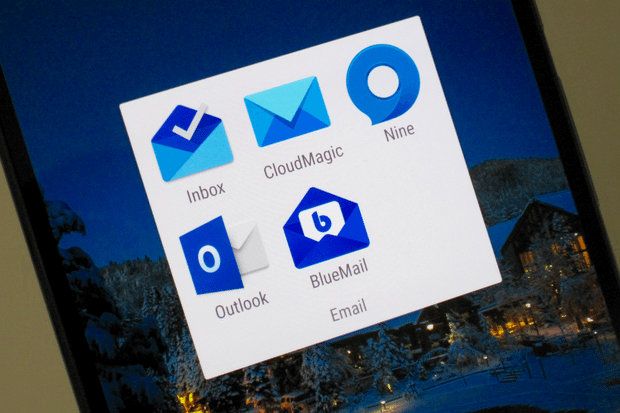Tap the BlueMail label text
This screenshot has height=413, width=620.
[x=339, y=273]
